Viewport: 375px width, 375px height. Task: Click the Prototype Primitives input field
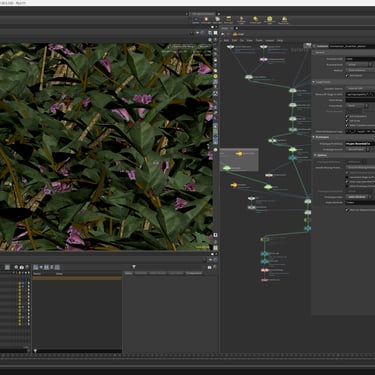pos(360,144)
